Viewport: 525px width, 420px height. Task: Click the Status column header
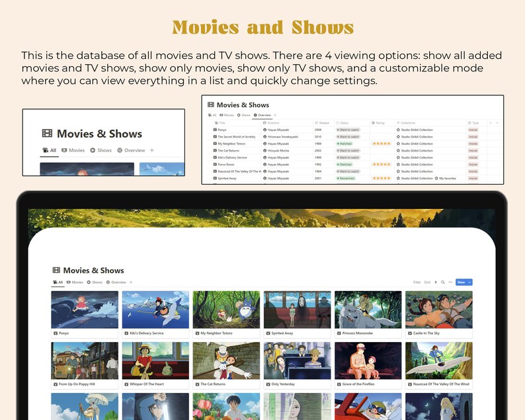(343, 123)
